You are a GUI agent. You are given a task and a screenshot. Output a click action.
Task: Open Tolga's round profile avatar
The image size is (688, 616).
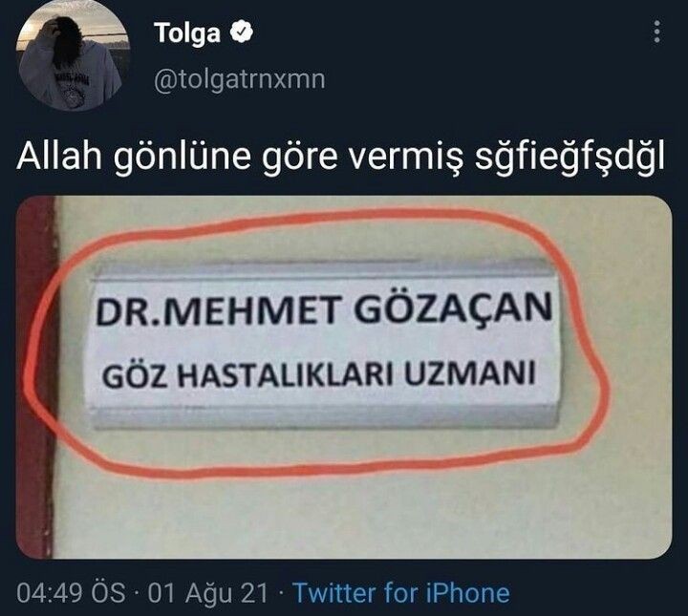(73, 54)
